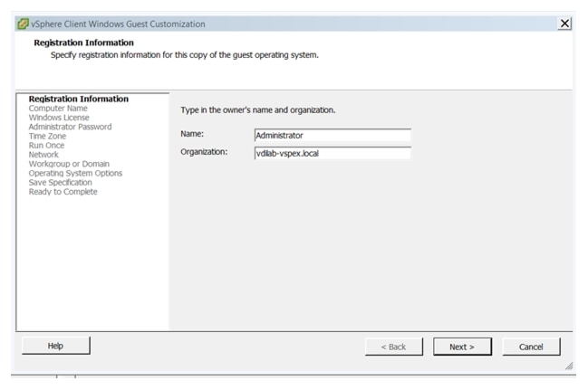Select the Workgroup or Domain step
This screenshot has width=588, height=390.
click(69, 164)
